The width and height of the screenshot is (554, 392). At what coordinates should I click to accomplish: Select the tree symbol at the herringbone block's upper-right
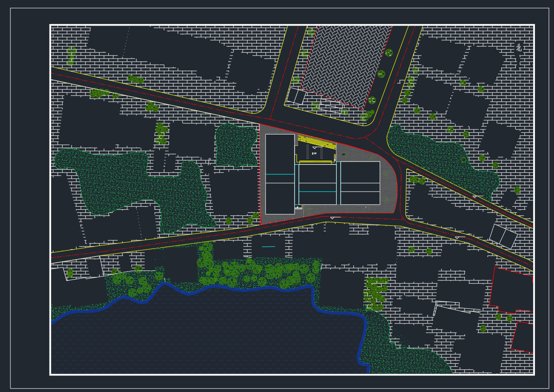pyautogui.click(x=389, y=53)
